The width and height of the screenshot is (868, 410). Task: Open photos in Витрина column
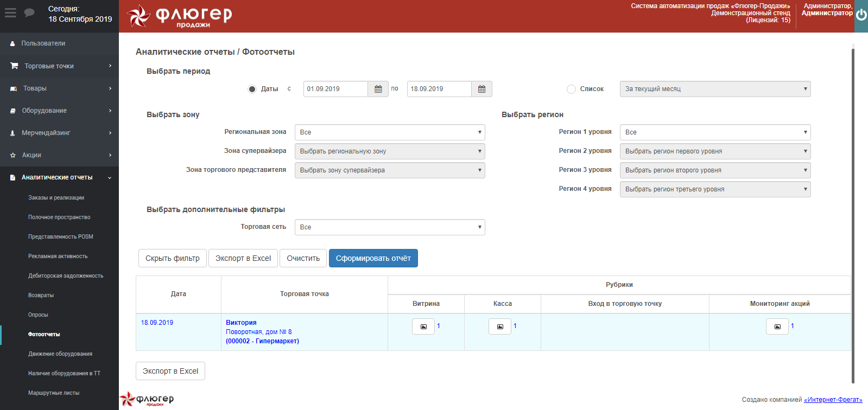(423, 326)
